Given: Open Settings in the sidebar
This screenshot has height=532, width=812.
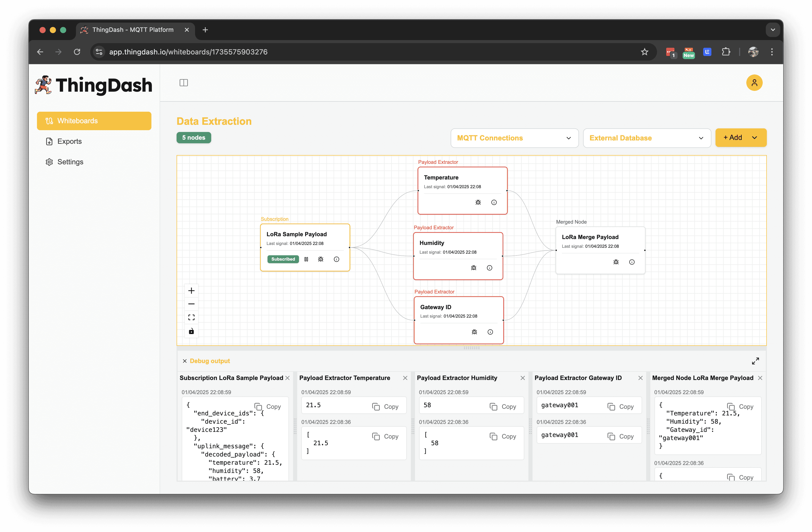Looking at the screenshot, I should (94, 162).
